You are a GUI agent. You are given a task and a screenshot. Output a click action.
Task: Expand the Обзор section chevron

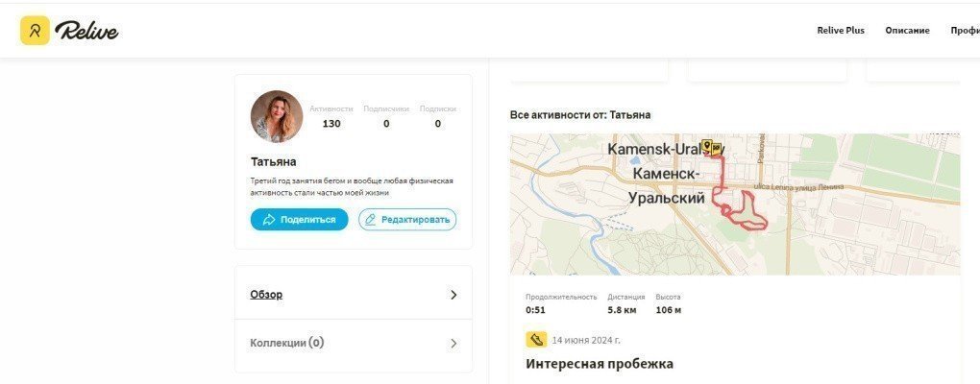point(453,295)
